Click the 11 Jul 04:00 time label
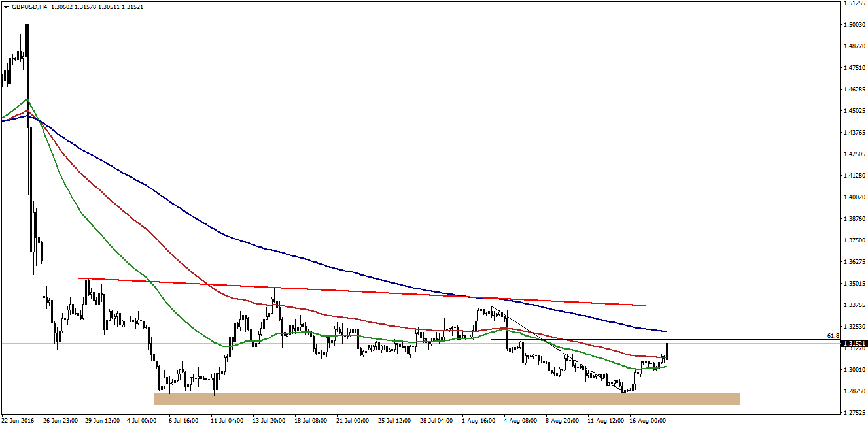The width and height of the screenshot is (868, 428). click(228, 421)
